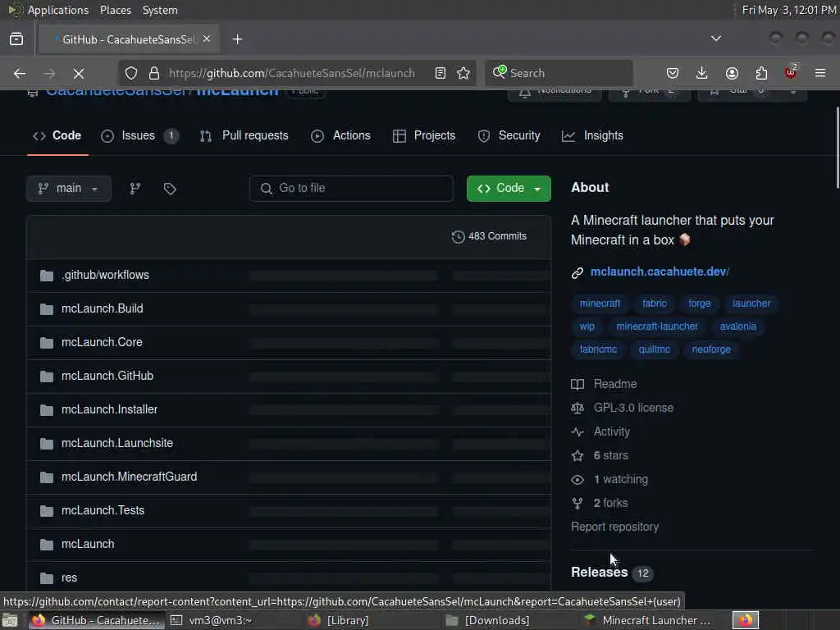840x630 pixels.
Task: Open System menu in top panel
Action: (160, 10)
